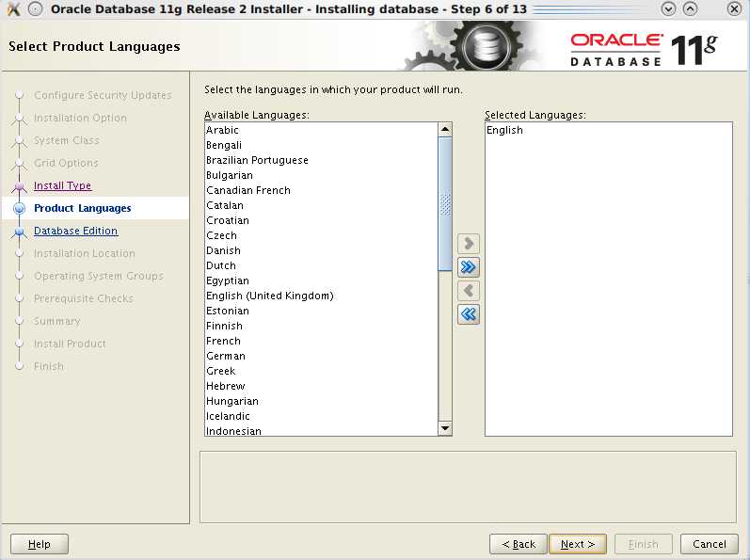Screen dimensions: 750x560
Task: Choose Hebrew language
Action: coord(321,386)
